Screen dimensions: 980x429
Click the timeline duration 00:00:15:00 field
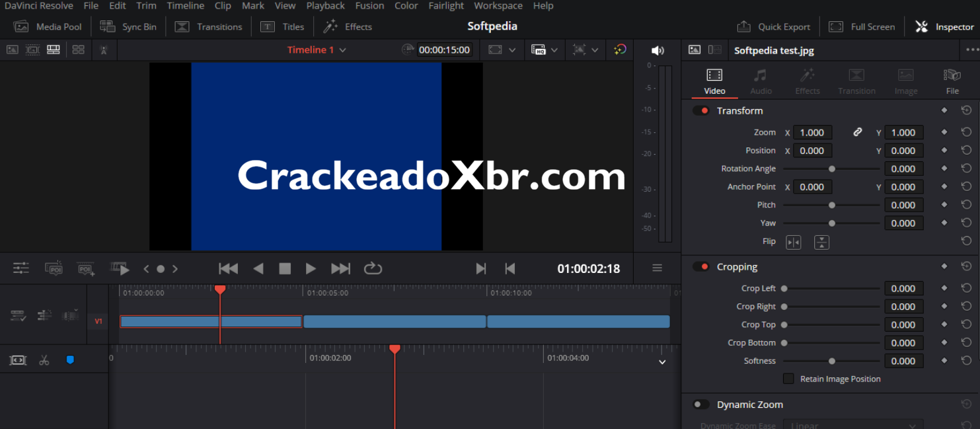444,50
